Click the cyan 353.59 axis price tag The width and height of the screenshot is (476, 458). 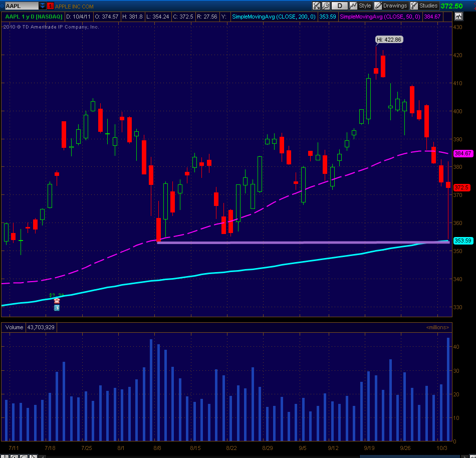pos(462,241)
